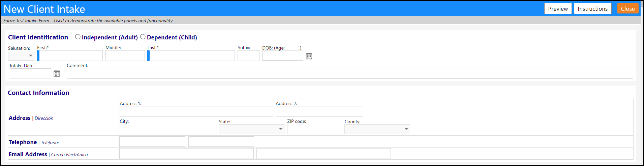Screen dimensions: 644x166
Task: Click the first Telephone input field
Action: 152,141
